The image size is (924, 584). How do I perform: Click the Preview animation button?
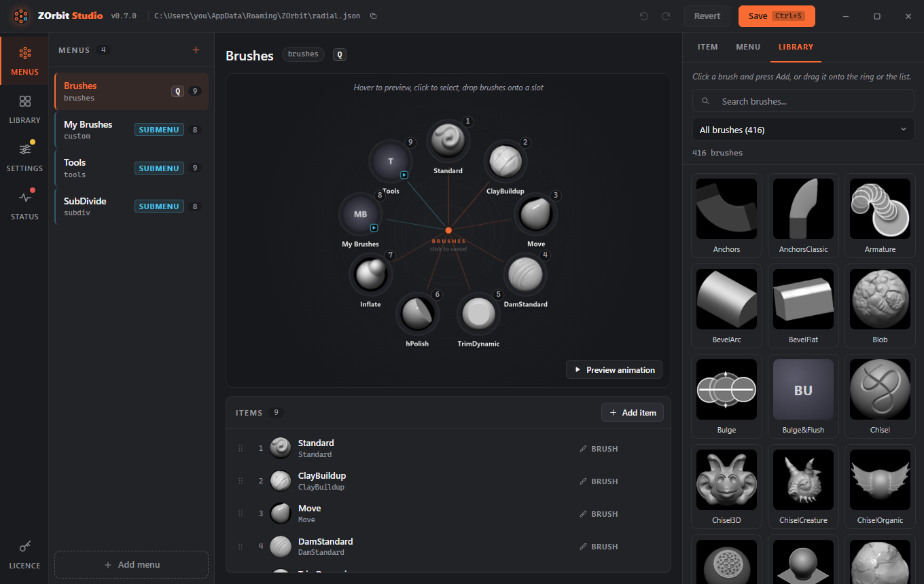pos(614,370)
